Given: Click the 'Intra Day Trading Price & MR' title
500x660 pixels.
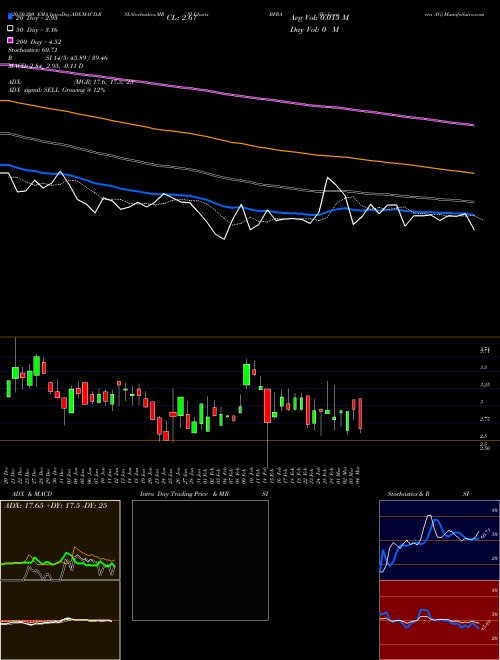Looking at the screenshot, I should [x=184, y=494].
